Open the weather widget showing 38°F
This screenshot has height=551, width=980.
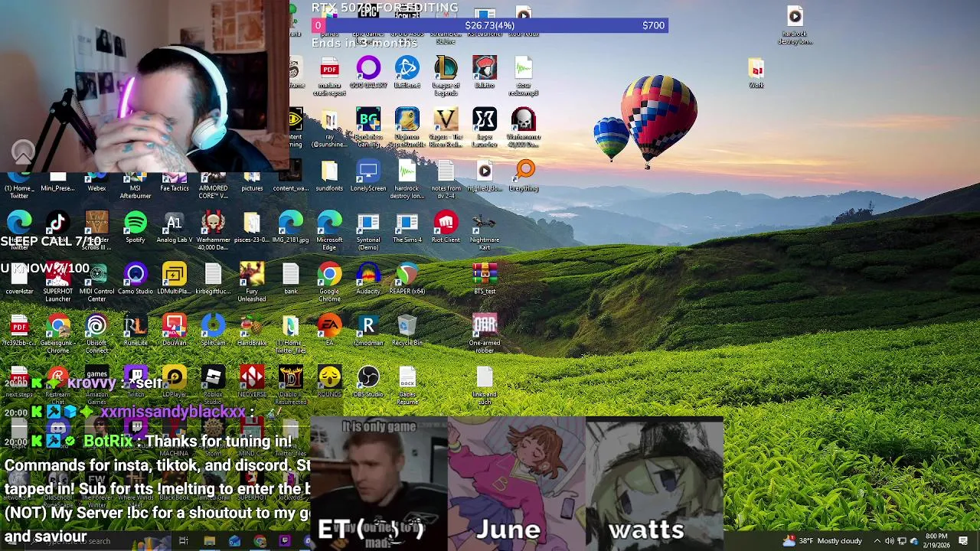coord(821,541)
